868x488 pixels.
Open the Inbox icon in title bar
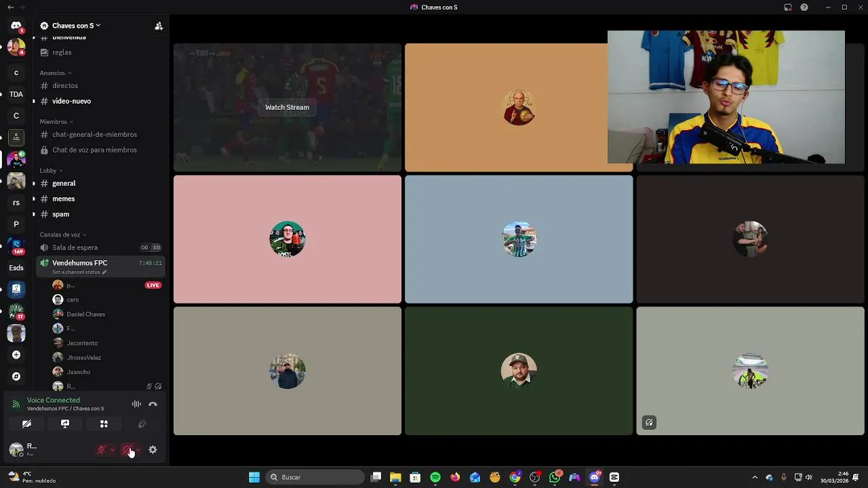point(788,7)
